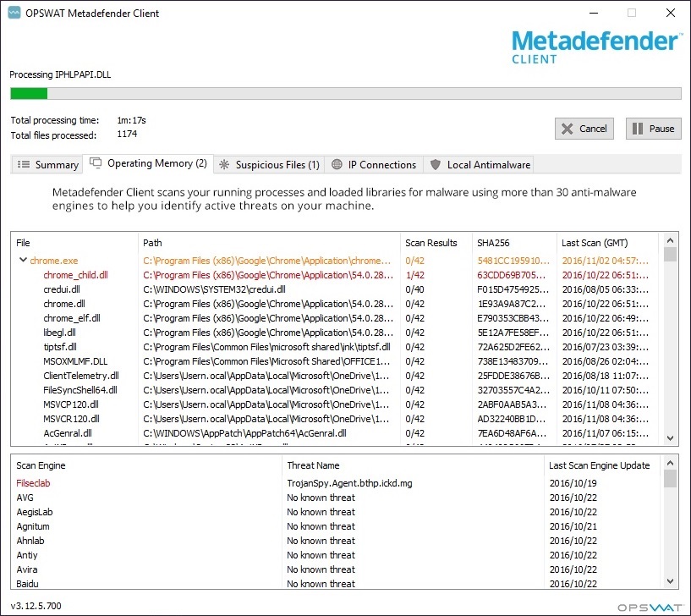The height and width of the screenshot is (616, 691).
Task: Open the Summary tab
Action: [x=47, y=164]
